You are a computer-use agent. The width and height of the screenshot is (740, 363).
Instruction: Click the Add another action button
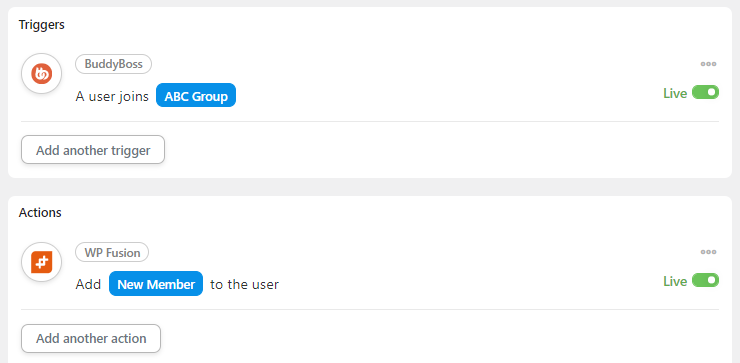91,338
